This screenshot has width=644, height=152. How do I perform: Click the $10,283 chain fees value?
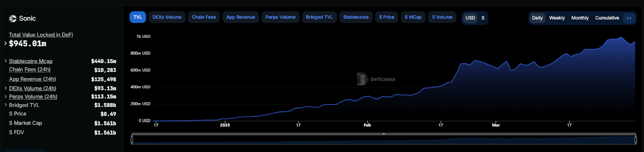105,70
